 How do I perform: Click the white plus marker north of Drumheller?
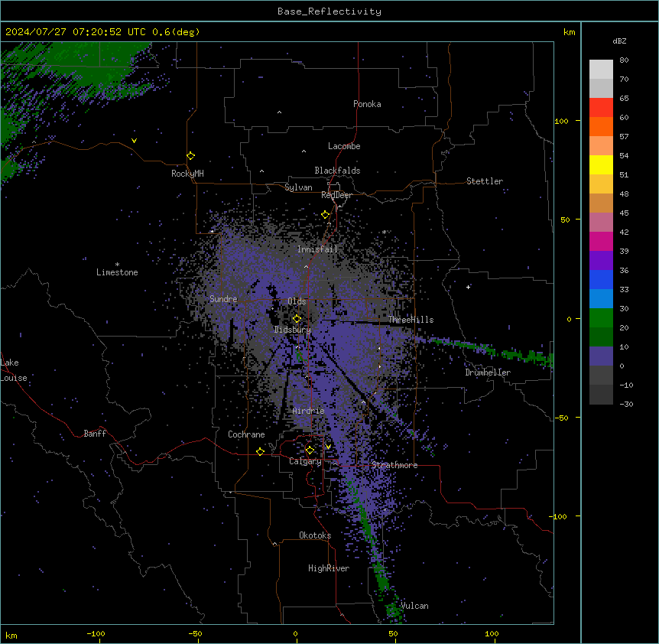coord(468,287)
